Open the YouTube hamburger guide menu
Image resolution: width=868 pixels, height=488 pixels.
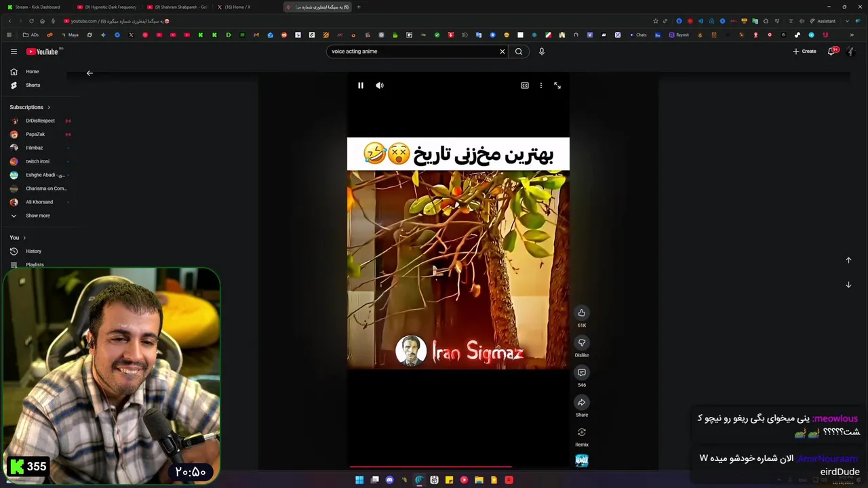[14, 52]
